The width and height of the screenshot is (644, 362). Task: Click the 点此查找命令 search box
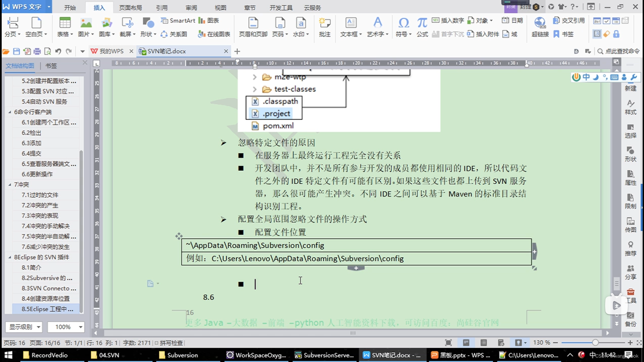click(619, 51)
